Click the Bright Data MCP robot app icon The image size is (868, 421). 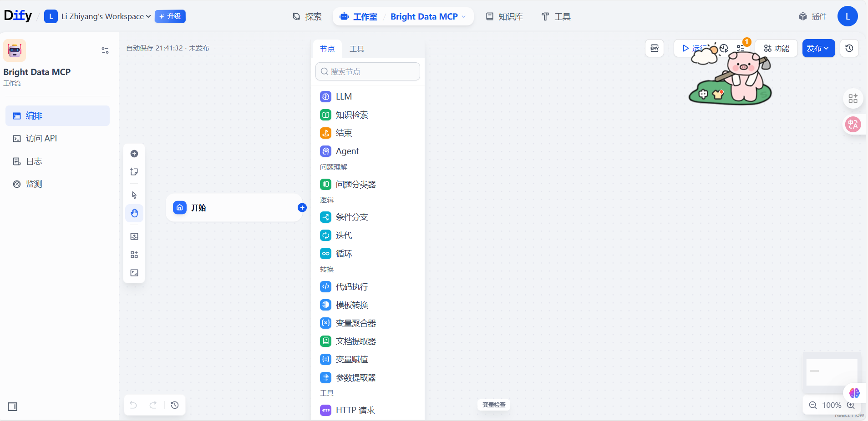tap(15, 50)
